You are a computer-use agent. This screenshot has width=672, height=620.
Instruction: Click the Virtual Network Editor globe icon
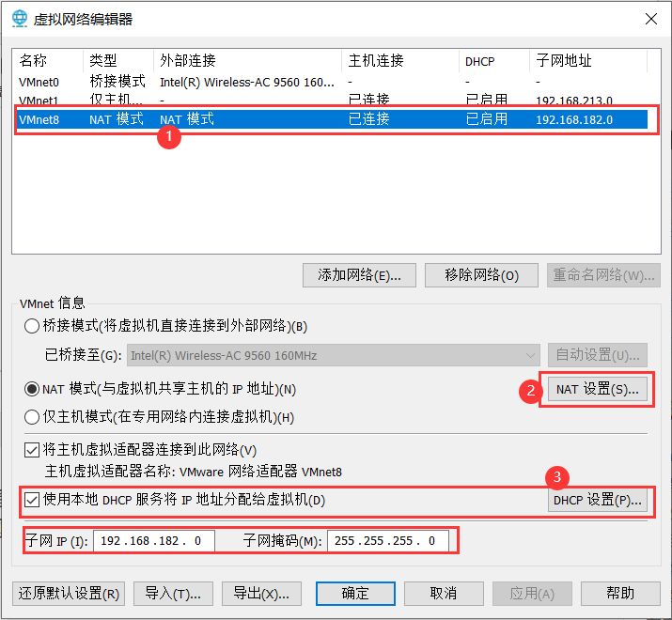tap(20, 19)
